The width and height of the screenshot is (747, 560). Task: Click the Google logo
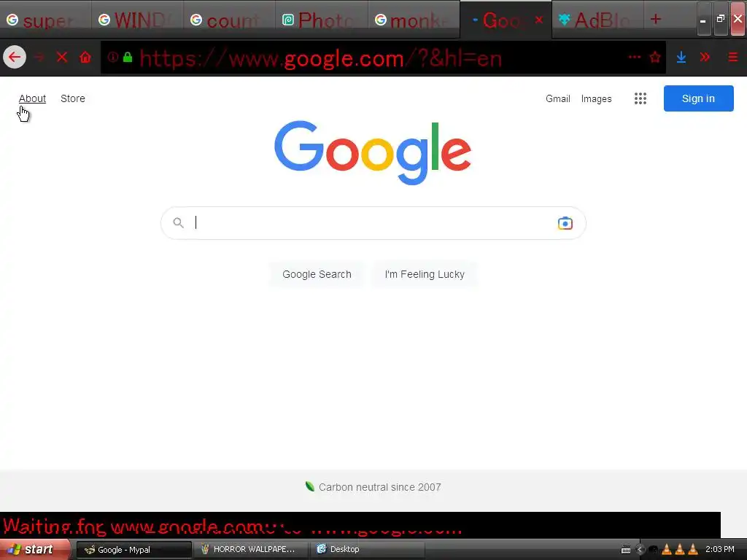pos(373,152)
